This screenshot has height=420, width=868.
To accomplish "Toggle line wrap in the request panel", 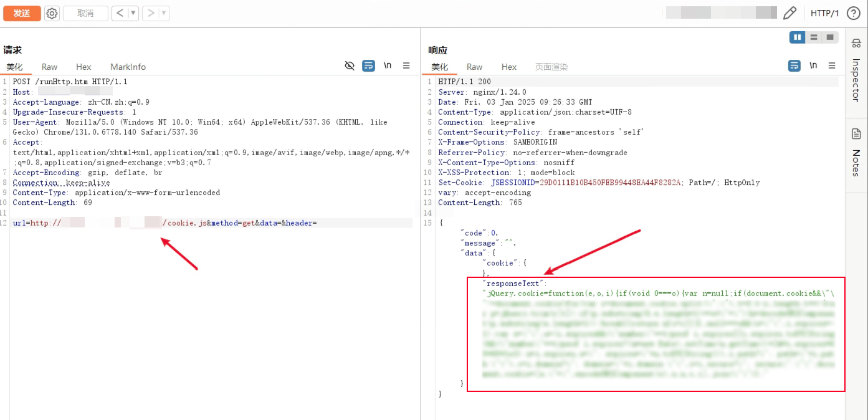I will pos(368,65).
